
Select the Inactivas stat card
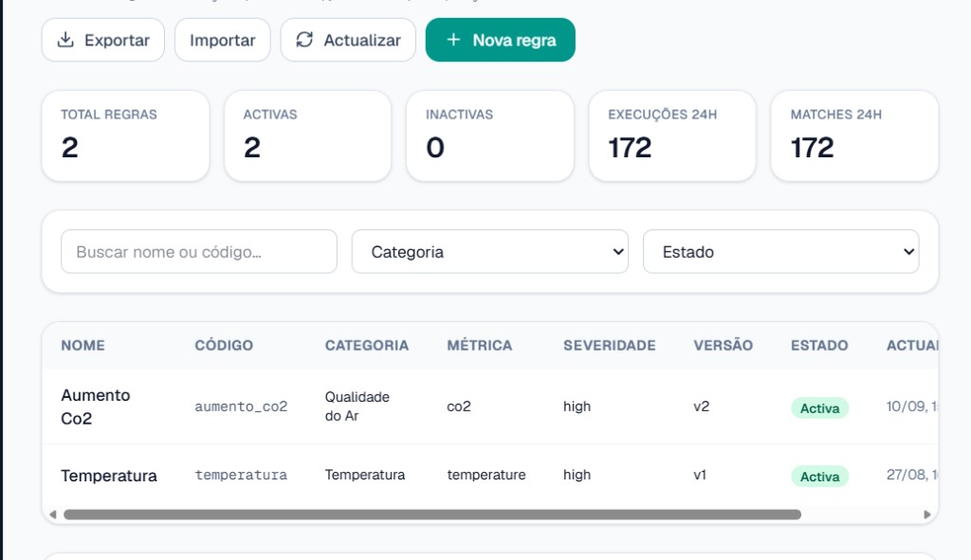tap(490, 136)
